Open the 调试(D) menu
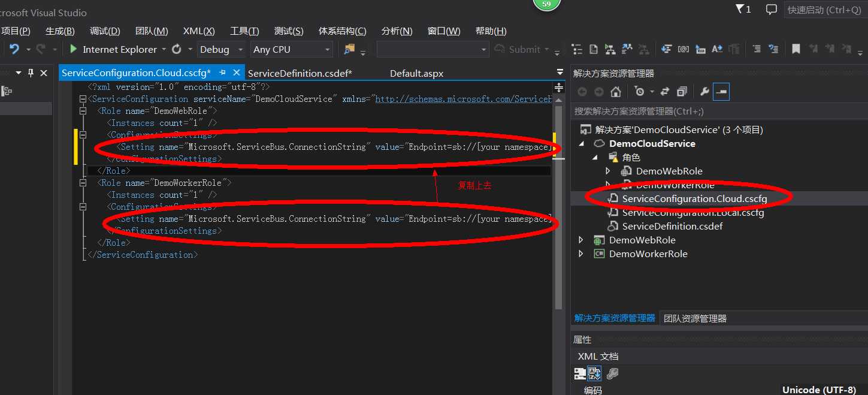 click(105, 31)
